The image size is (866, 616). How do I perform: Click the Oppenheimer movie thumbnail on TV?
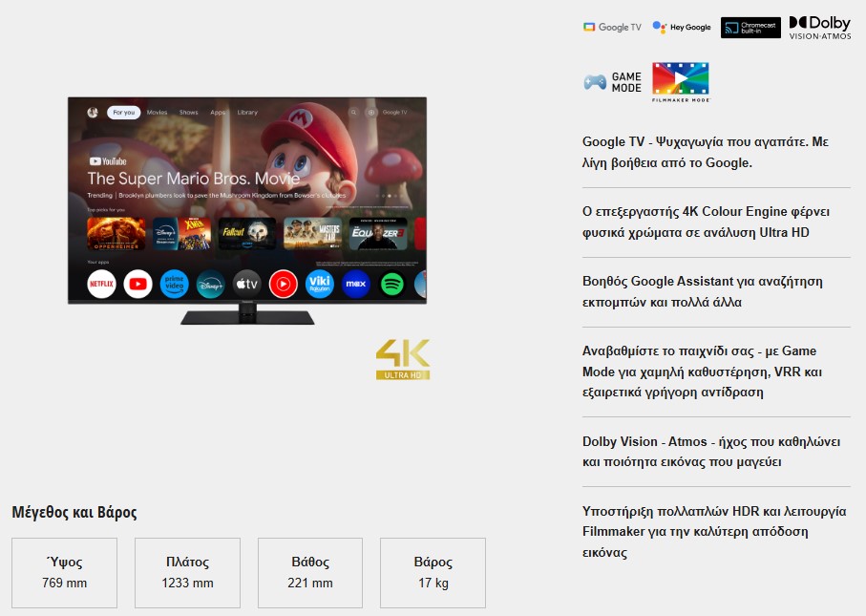point(116,234)
